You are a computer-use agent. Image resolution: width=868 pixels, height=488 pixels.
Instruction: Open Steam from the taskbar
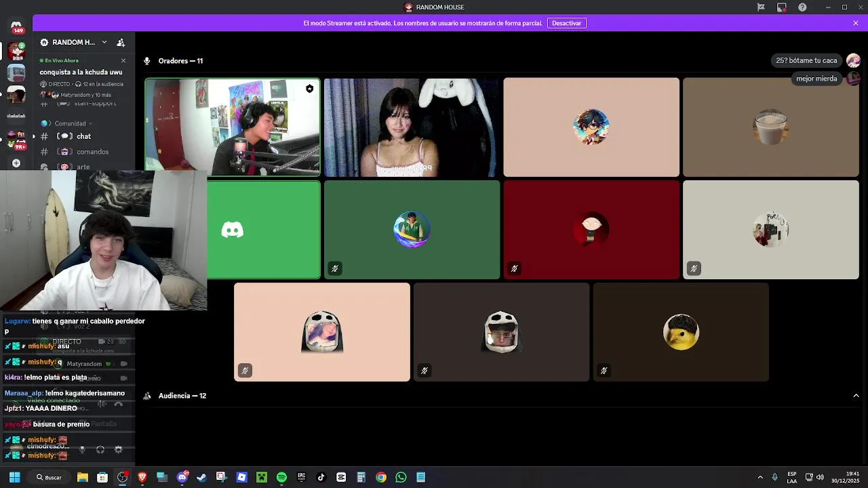[201, 477]
